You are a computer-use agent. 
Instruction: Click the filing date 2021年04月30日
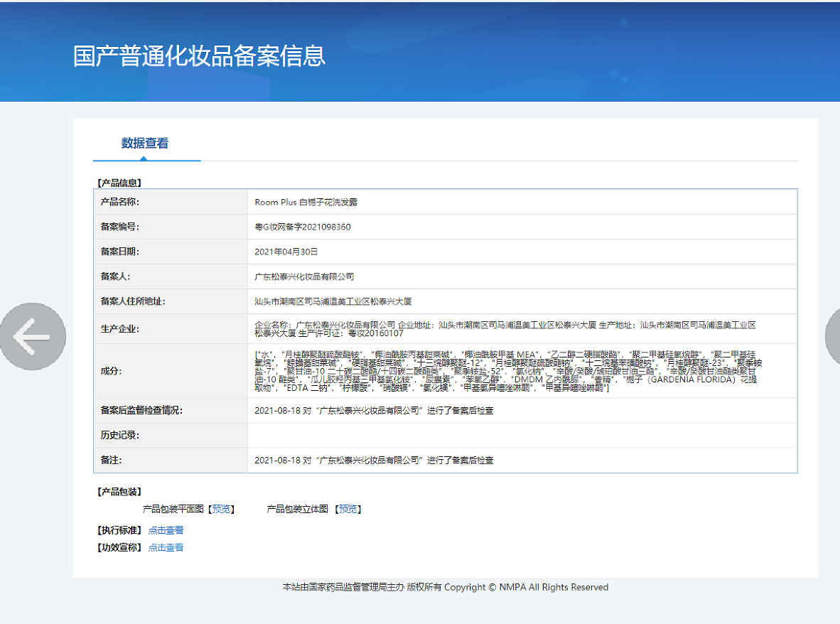(x=286, y=252)
